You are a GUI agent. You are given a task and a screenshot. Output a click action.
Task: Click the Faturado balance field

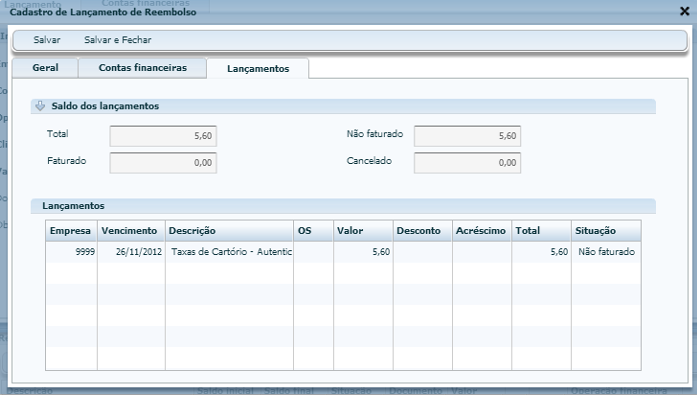163,163
